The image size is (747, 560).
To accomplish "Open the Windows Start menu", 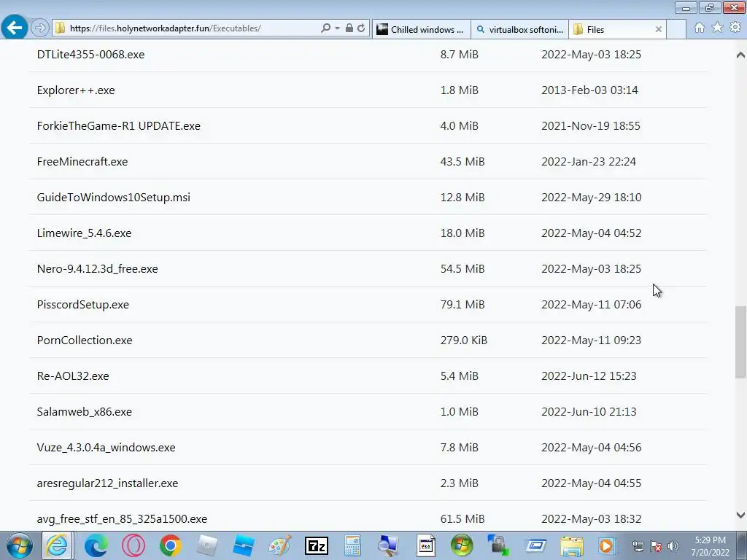I will click(x=19, y=545).
